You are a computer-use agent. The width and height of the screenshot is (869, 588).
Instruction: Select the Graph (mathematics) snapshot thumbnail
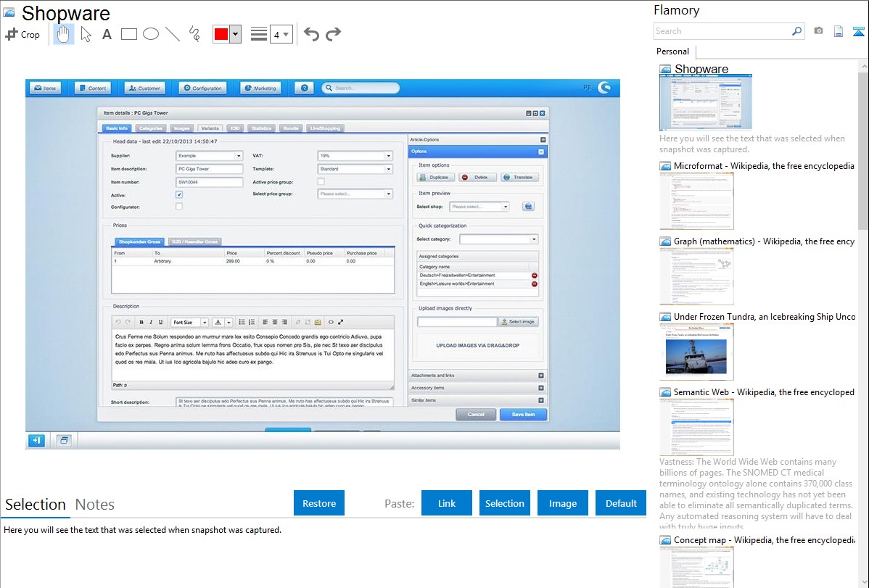coord(696,276)
